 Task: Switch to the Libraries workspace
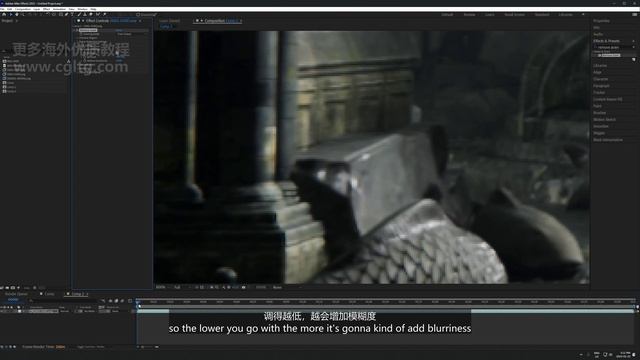(565, 15)
